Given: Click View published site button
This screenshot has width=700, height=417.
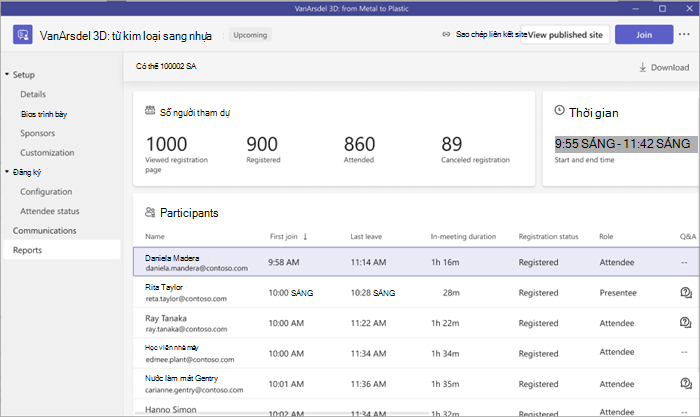Looking at the screenshot, I should pyautogui.click(x=565, y=35).
